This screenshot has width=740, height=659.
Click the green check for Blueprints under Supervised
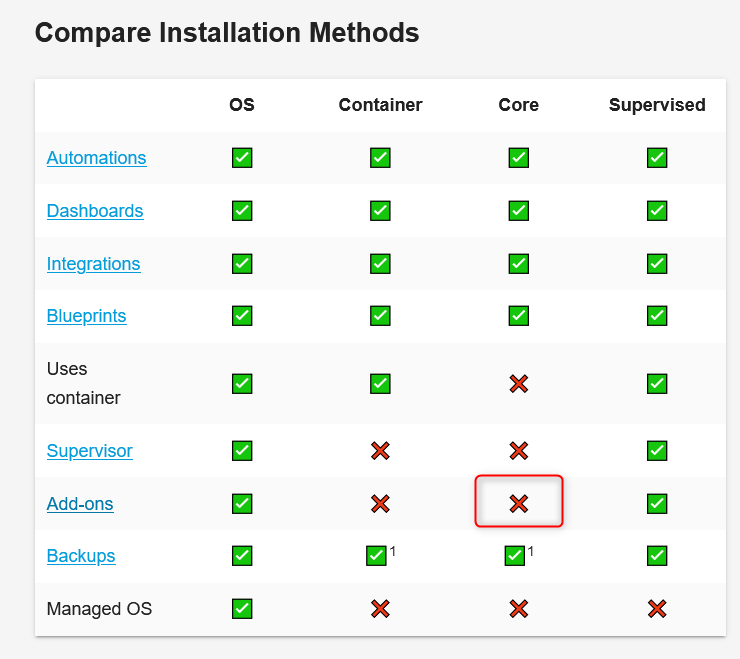657,316
